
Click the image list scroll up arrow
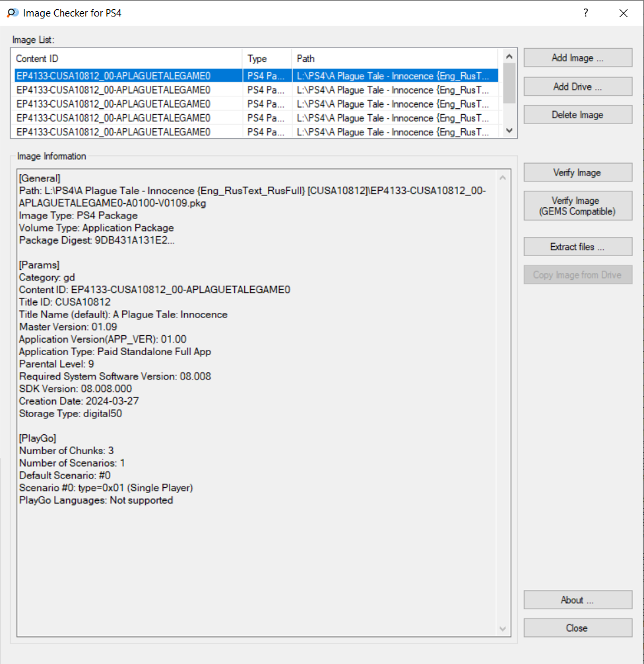pyautogui.click(x=509, y=56)
